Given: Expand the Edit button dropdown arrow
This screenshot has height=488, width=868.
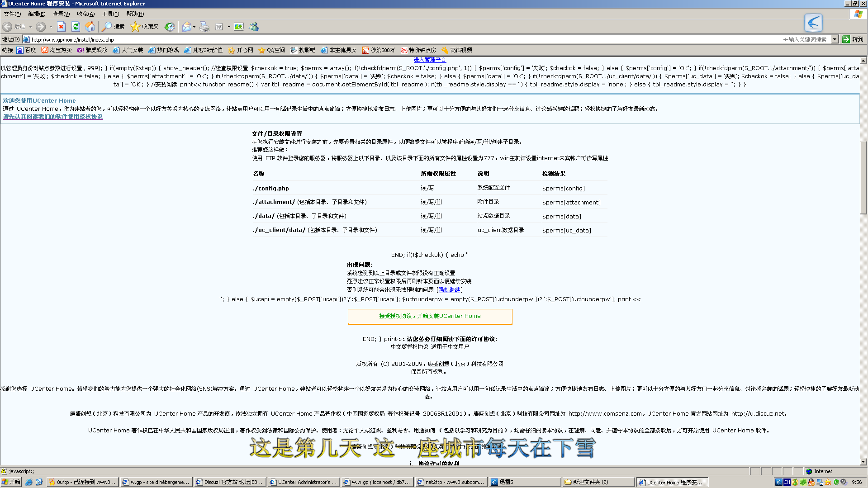Looking at the screenshot, I should coord(229,27).
